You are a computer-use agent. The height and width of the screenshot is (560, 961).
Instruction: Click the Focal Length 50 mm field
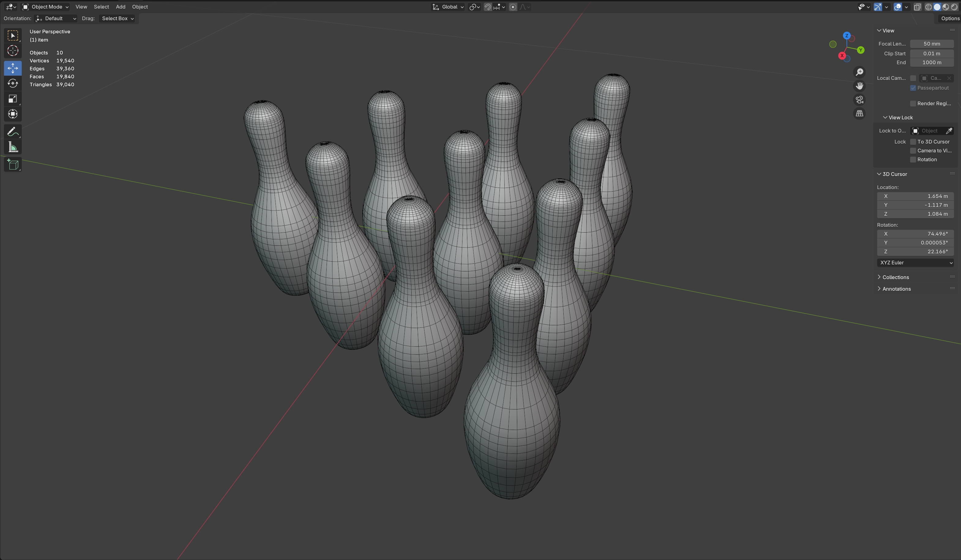[931, 44]
